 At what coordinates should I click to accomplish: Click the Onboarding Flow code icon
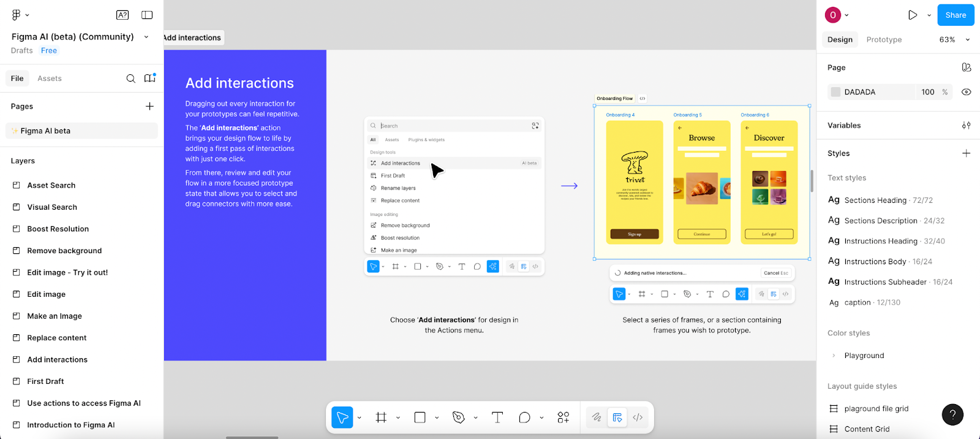(x=643, y=98)
